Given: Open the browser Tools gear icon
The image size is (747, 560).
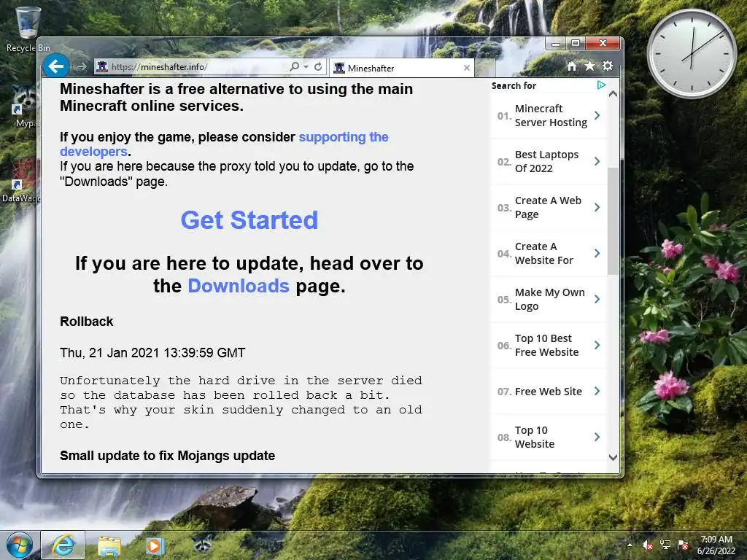Looking at the screenshot, I should point(608,66).
